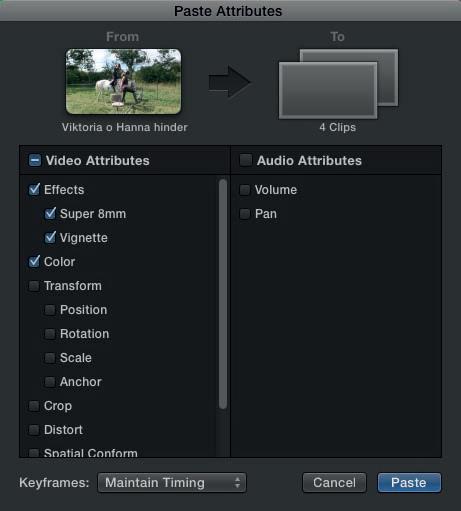The image size is (461, 511).
Task: Click the Paste button
Action: [x=409, y=483]
